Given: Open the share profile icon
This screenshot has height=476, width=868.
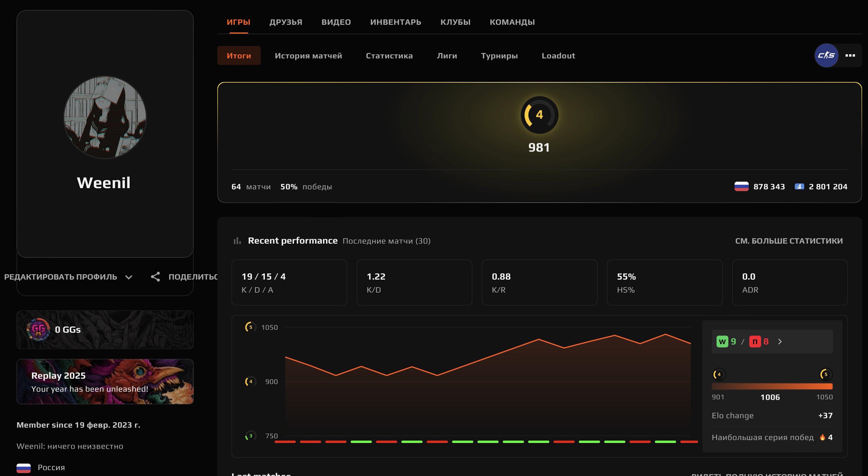Looking at the screenshot, I should [155, 277].
